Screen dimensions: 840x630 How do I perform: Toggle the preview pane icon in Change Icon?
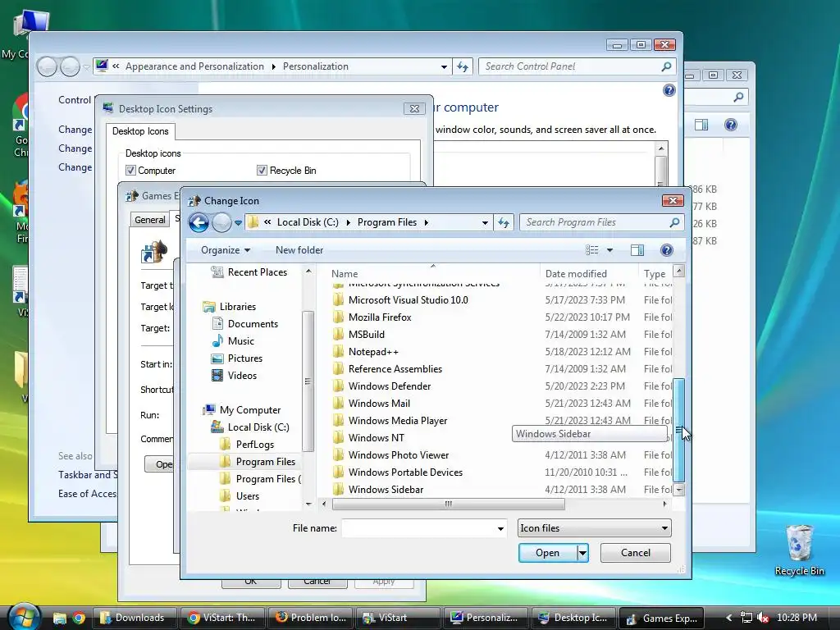(637, 250)
